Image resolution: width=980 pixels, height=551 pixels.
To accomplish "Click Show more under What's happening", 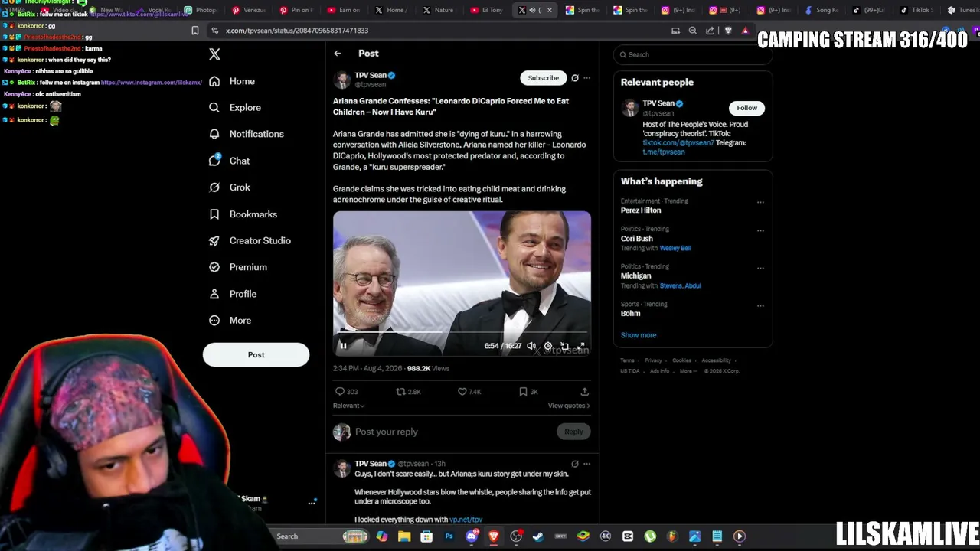I will pos(639,335).
